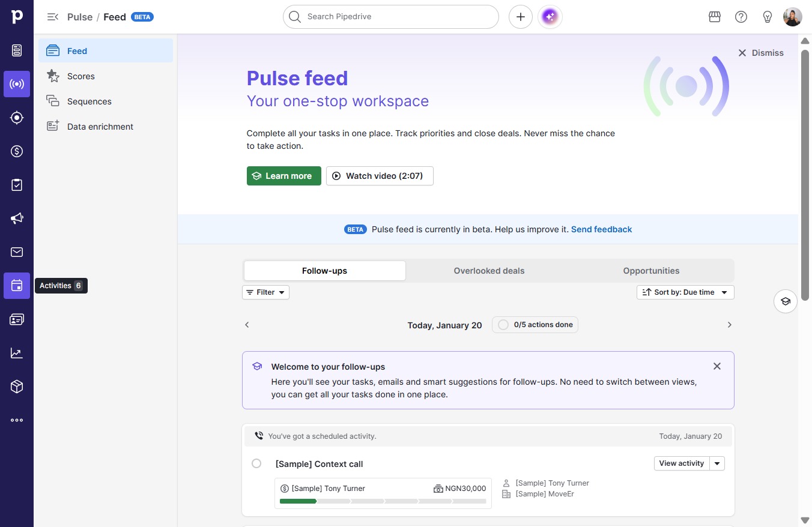The height and width of the screenshot is (527, 812).
Task: Open the help question mark icon
Action: click(741, 17)
